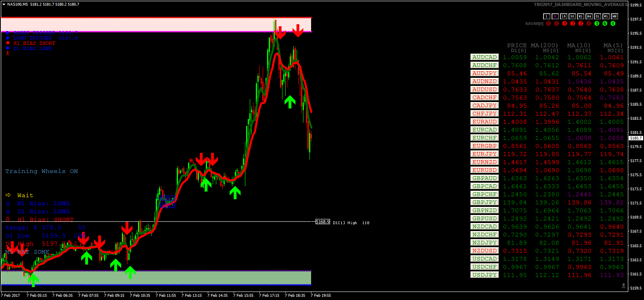The image size is (644, 300).
Task: Click the green signal circle under the MN timeframe
Action: coord(613,23)
